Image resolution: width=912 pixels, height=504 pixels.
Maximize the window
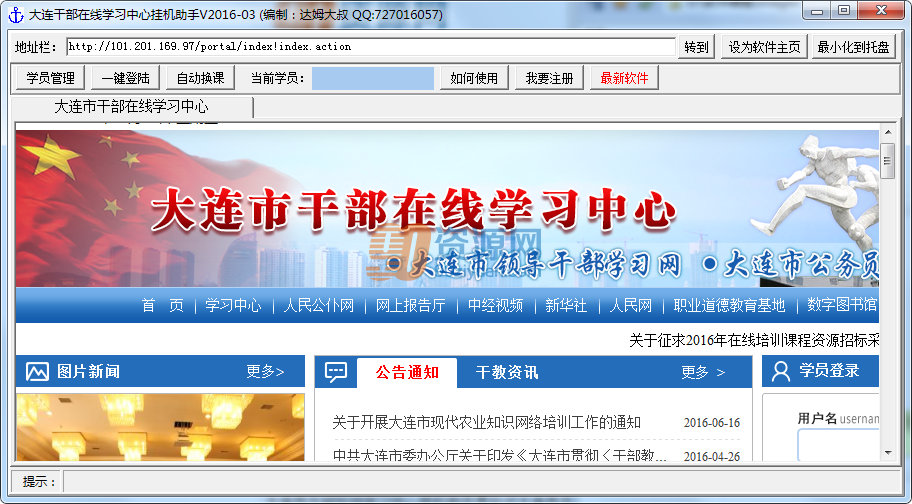(x=844, y=11)
